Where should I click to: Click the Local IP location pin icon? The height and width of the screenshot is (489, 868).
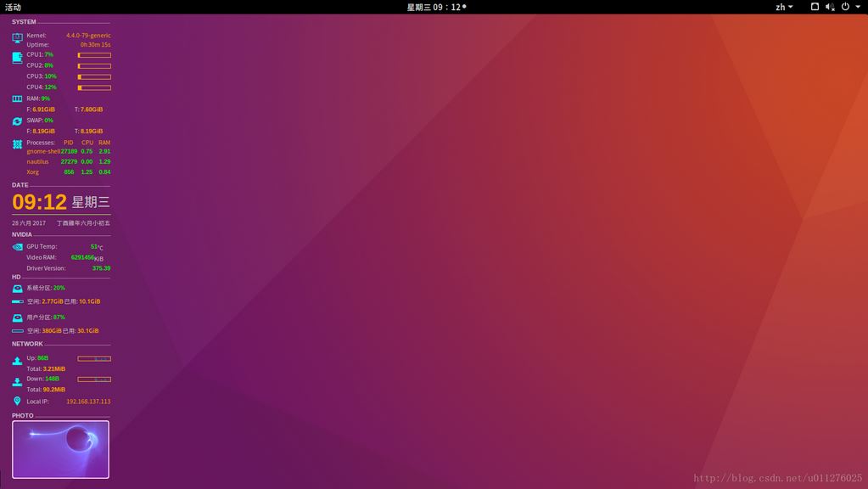[x=17, y=401]
